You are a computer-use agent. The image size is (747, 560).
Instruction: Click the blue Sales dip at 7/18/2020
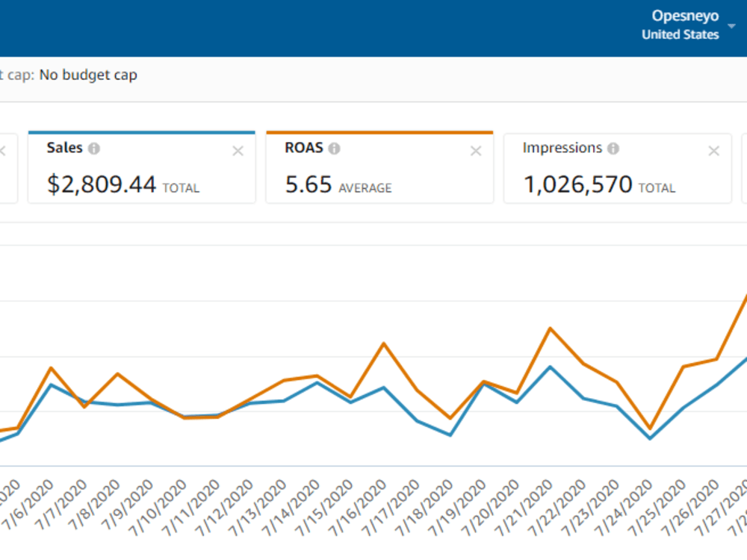coord(450,435)
